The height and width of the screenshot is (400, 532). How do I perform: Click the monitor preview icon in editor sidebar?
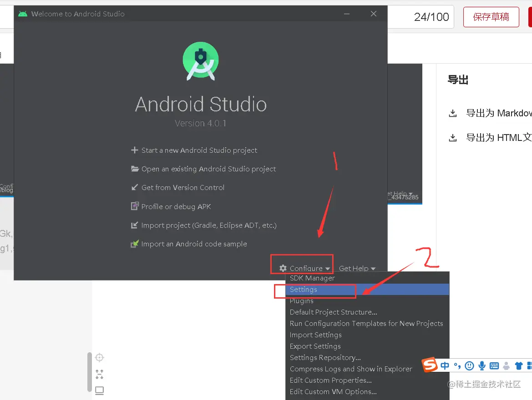pyautogui.click(x=99, y=391)
